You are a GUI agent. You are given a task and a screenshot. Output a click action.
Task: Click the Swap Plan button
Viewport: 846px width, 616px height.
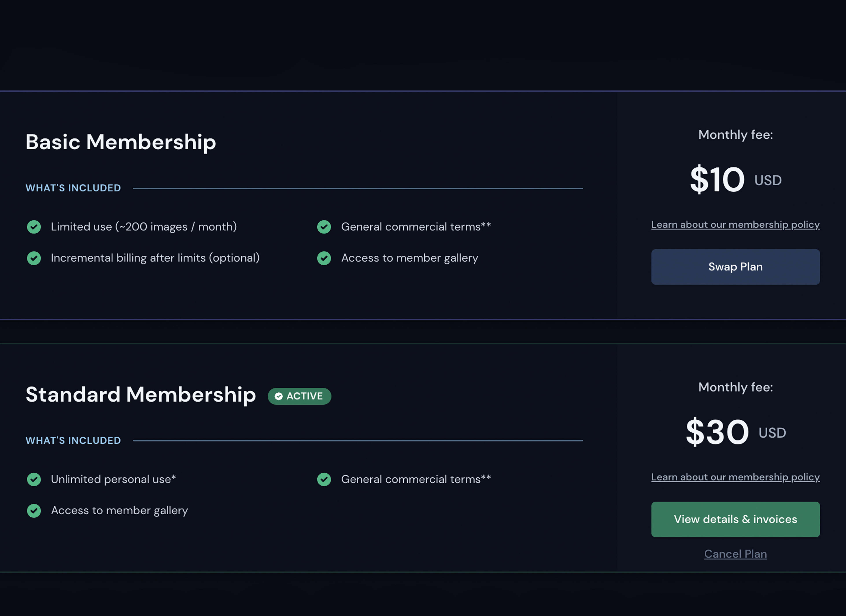pos(735,267)
